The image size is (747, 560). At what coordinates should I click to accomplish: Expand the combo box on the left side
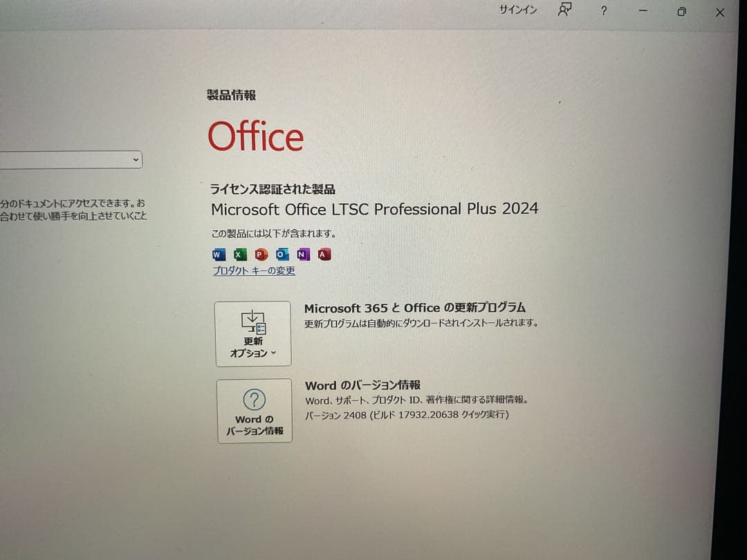coord(136,159)
